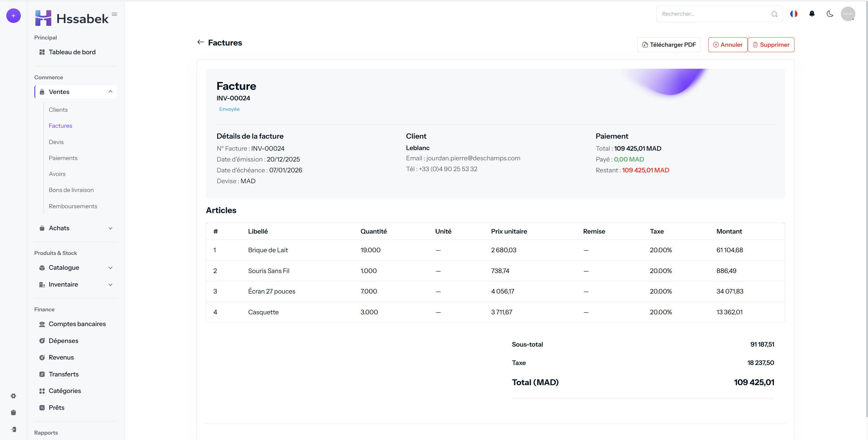This screenshot has width=868, height=440.
Task: Click the Supprimer button
Action: pyautogui.click(x=771, y=45)
